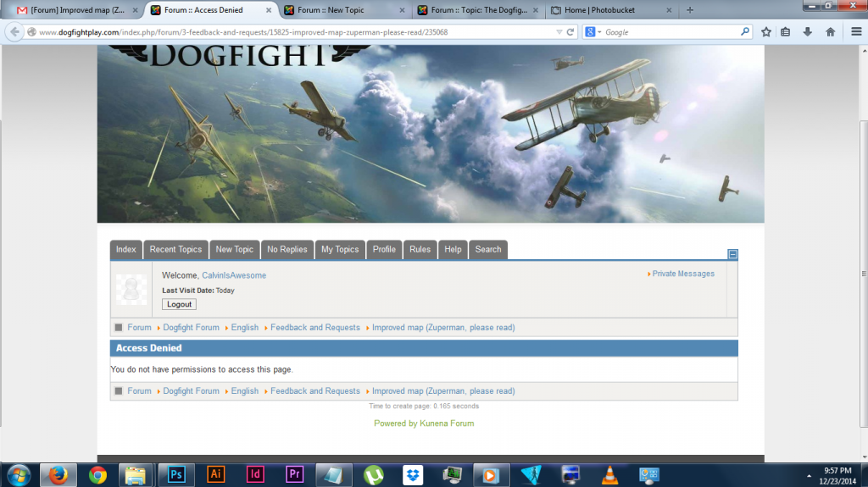Switch to the Recent Topics forum tab
Image resolution: width=868 pixels, height=487 pixels.
point(175,249)
